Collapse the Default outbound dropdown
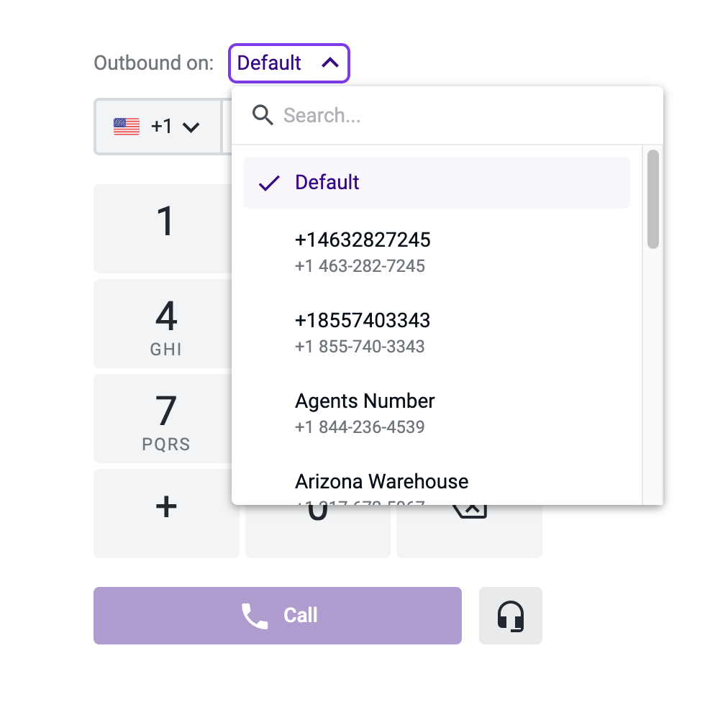 (x=288, y=63)
